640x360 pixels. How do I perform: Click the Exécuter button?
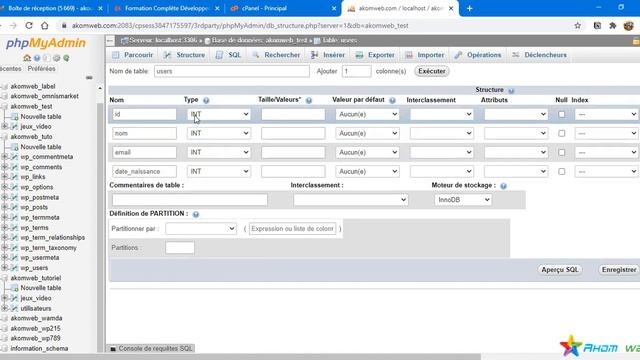pos(431,71)
